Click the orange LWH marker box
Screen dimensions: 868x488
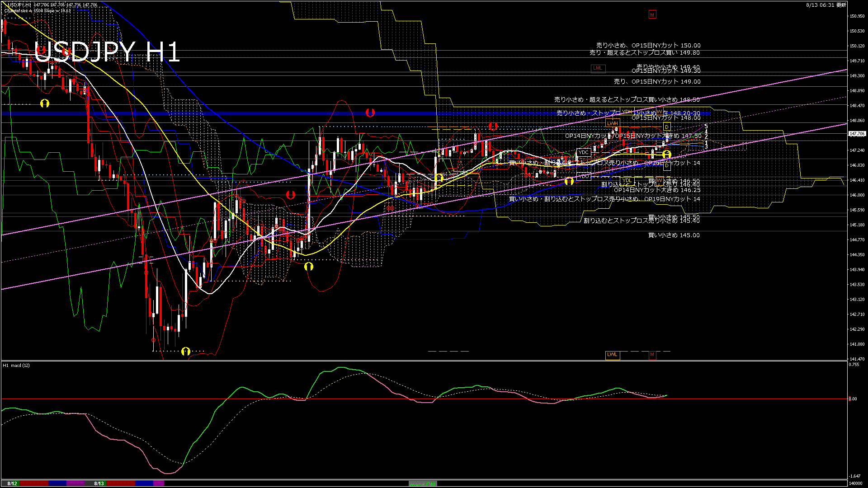click(x=612, y=123)
